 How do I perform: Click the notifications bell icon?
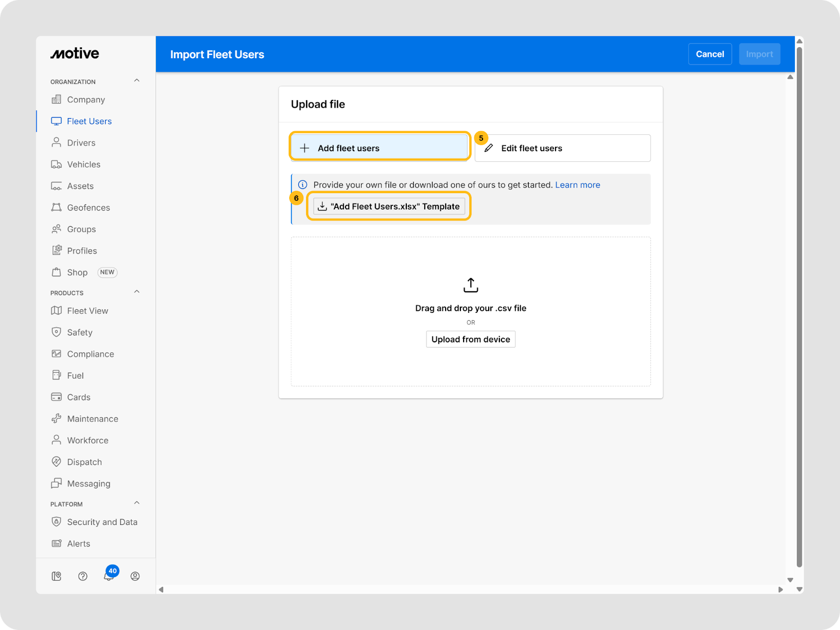pos(109,576)
